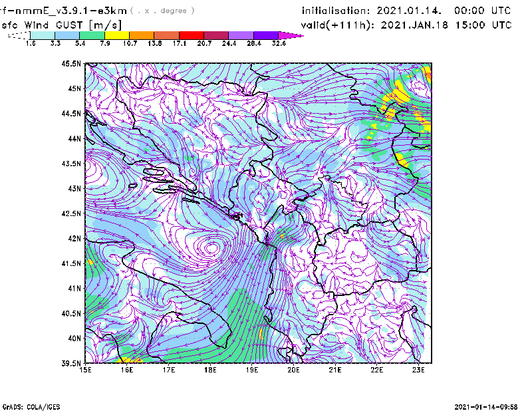Click the legend value 32.6
The height and width of the screenshot is (411, 532).
coord(279,43)
